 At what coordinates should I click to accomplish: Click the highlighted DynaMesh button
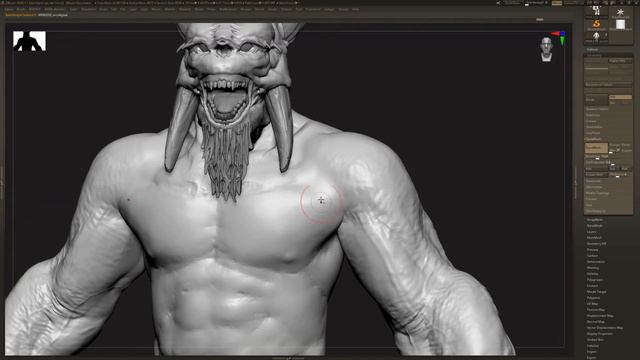pyautogui.click(x=596, y=148)
